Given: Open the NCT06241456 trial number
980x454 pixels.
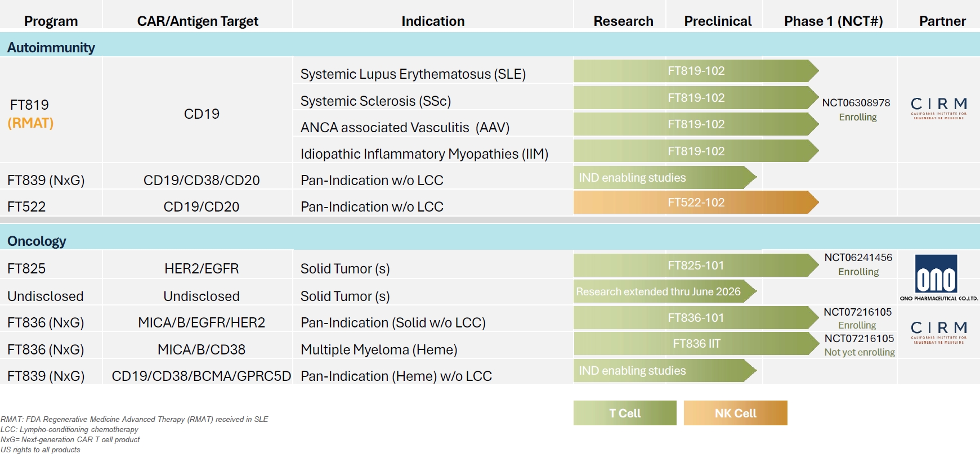Looking at the screenshot, I should (858, 258).
